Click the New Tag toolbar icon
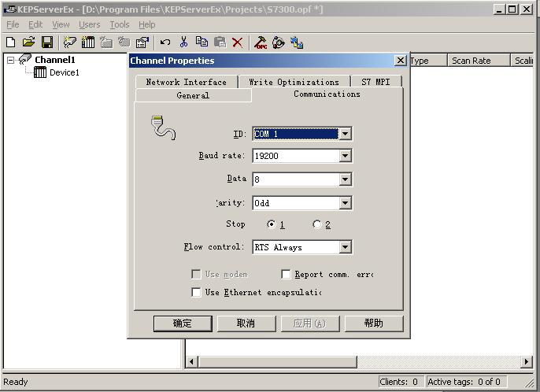This screenshot has height=392, width=540. [124, 43]
